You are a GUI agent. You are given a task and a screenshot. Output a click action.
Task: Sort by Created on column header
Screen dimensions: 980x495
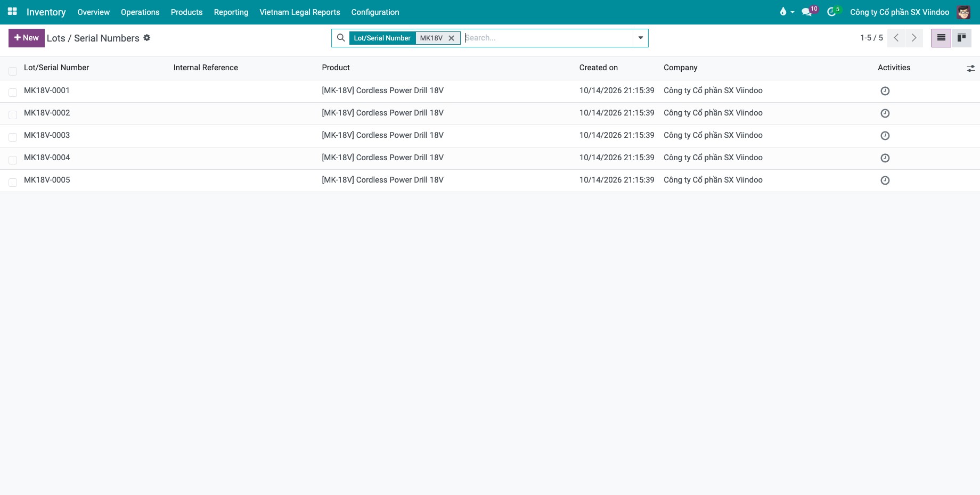(x=599, y=68)
